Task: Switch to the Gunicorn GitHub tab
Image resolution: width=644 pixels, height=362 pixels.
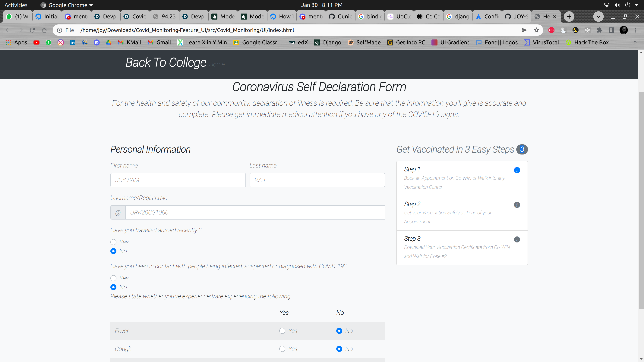Action: pos(340,17)
